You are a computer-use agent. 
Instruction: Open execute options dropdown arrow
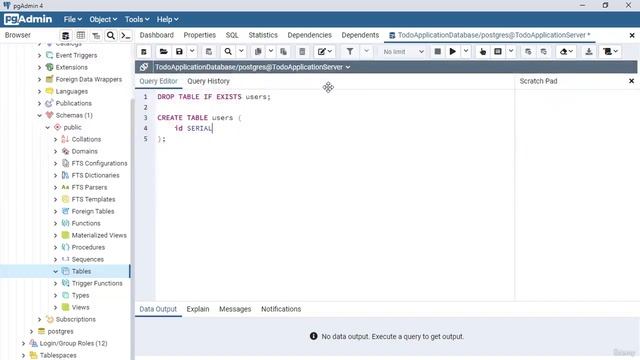466,51
